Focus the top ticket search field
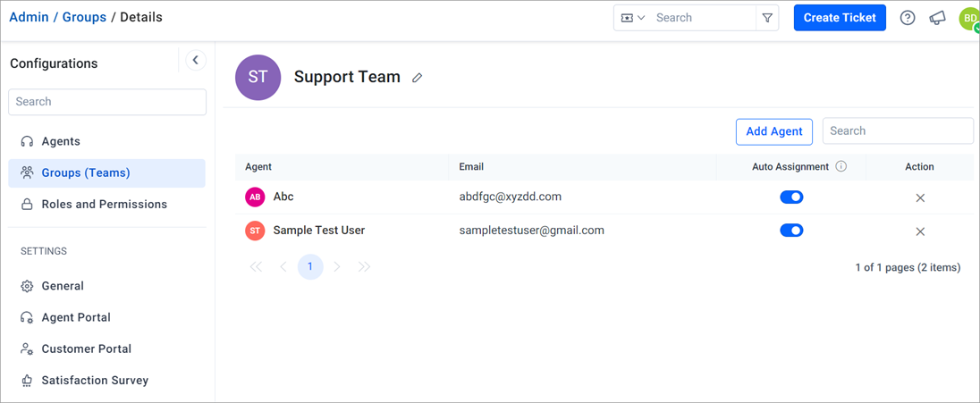This screenshot has width=980, height=403. tap(703, 18)
